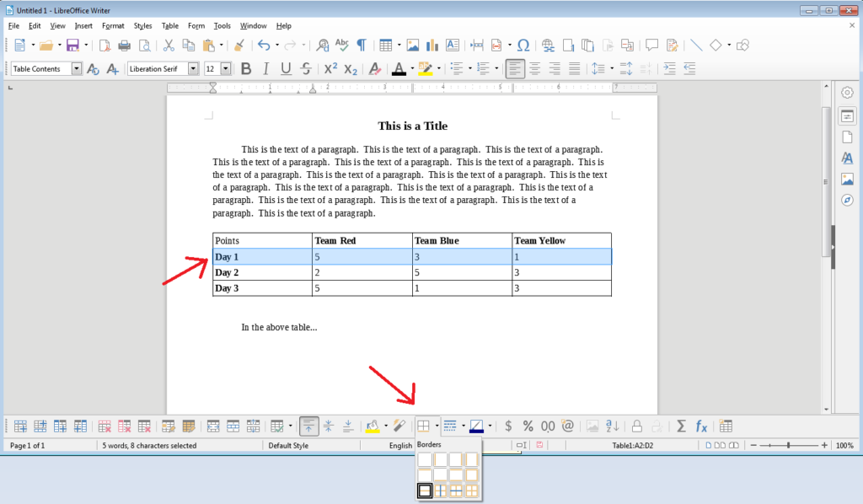Apply currency number format to cells
This screenshot has width=863, height=504.
click(x=508, y=426)
